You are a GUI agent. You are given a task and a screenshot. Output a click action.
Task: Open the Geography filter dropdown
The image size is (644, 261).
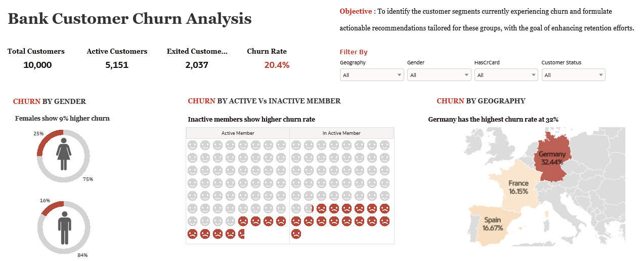pyautogui.click(x=371, y=75)
